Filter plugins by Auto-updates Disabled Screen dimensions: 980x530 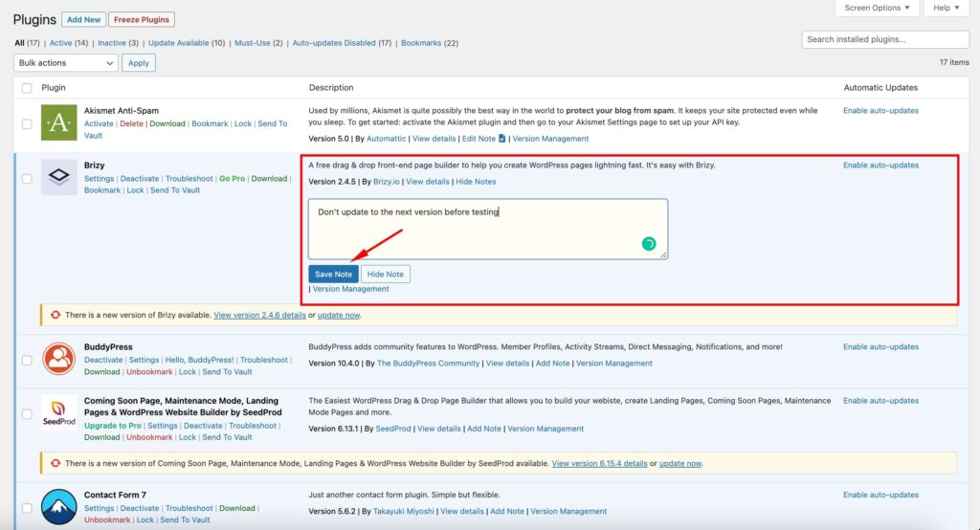[334, 43]
